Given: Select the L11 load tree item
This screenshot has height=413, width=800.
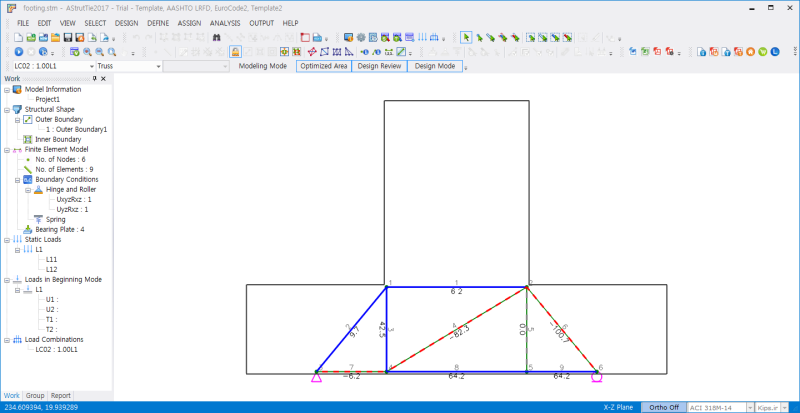Looking at the screenshot, I should click(x=52, y=259).
